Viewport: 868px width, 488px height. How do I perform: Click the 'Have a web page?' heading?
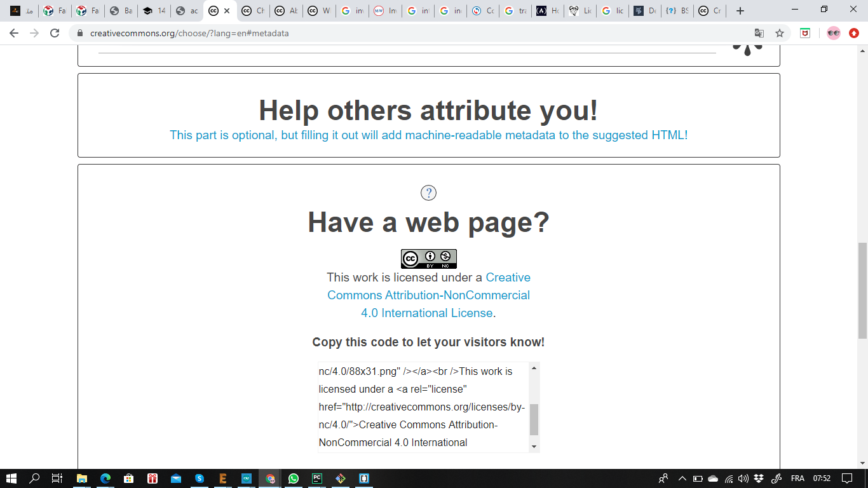pos(429,222)
